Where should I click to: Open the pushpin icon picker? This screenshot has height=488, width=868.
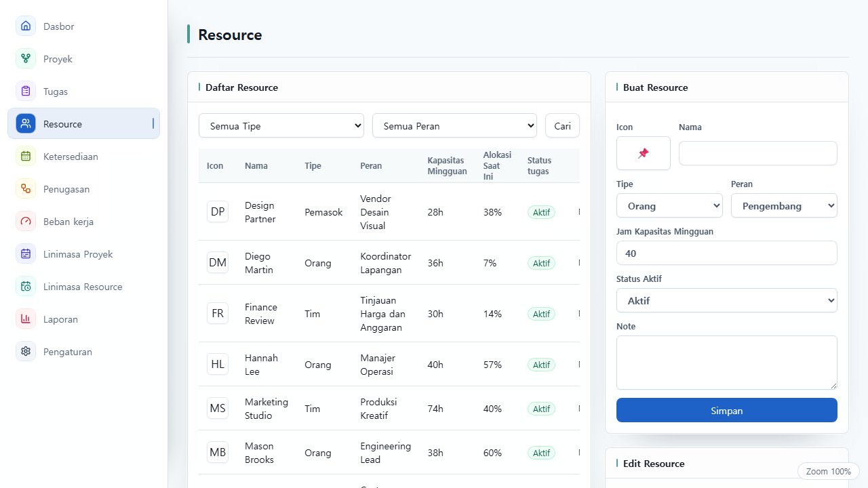(x=644, y=153)
